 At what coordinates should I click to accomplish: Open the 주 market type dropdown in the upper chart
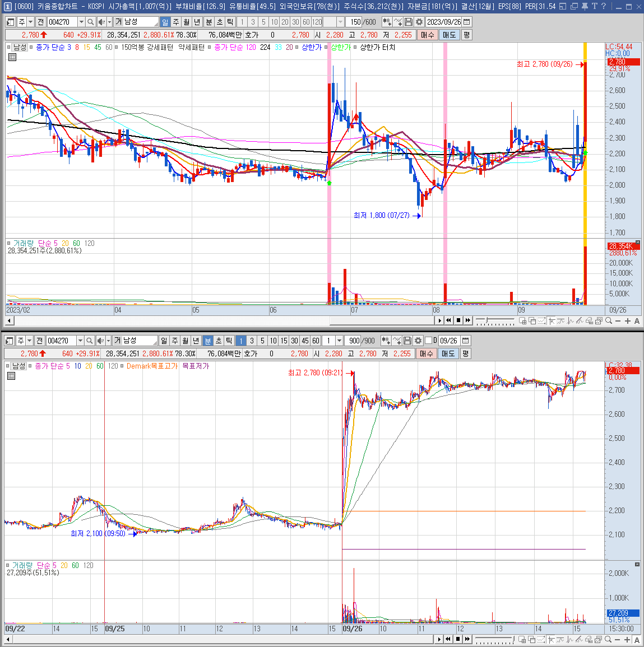click(x=31, y=22)
